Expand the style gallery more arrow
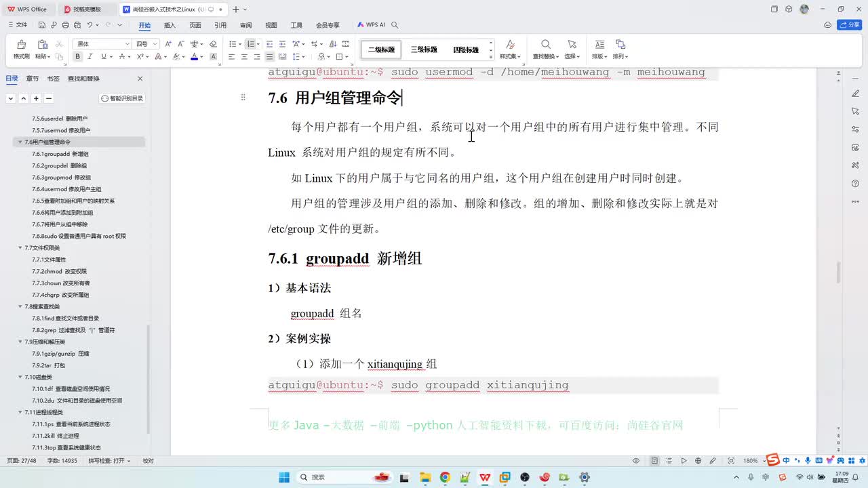Viewport: 868px width, 488px height. coord(491,56)
